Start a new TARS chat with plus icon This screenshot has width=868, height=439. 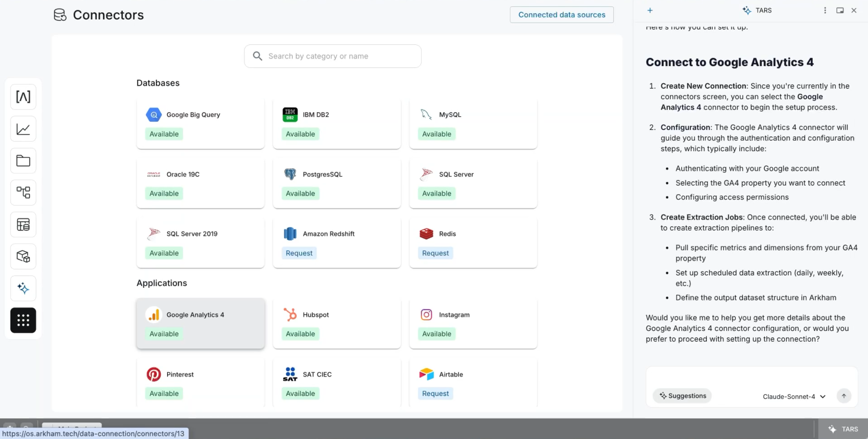[650, 10]
